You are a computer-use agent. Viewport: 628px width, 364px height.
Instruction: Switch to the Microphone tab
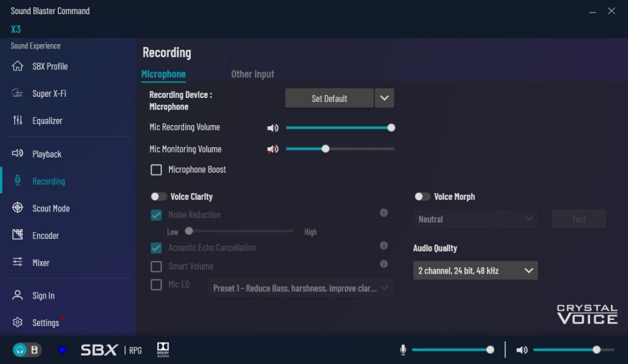163,74
